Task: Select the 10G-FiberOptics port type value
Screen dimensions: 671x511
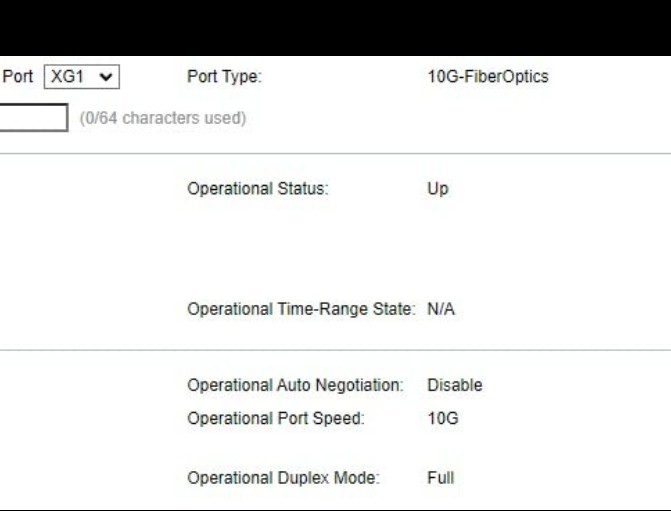Action: click(488, 77)
